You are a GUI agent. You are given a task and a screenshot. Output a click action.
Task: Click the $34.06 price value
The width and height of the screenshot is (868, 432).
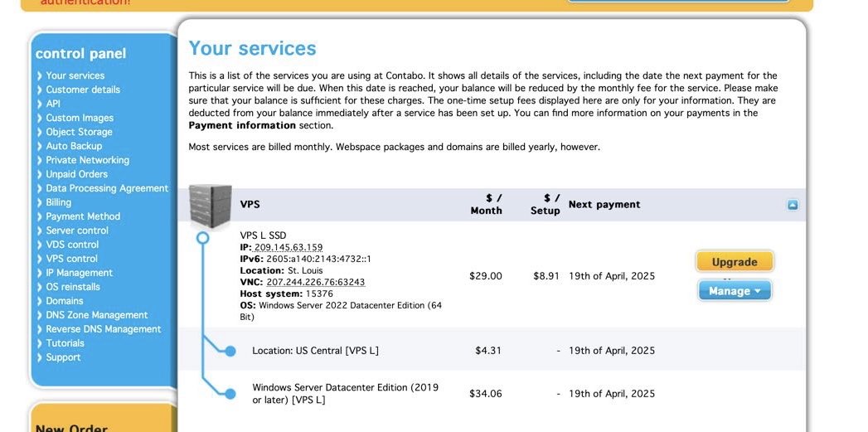click(x=486, y=393)
